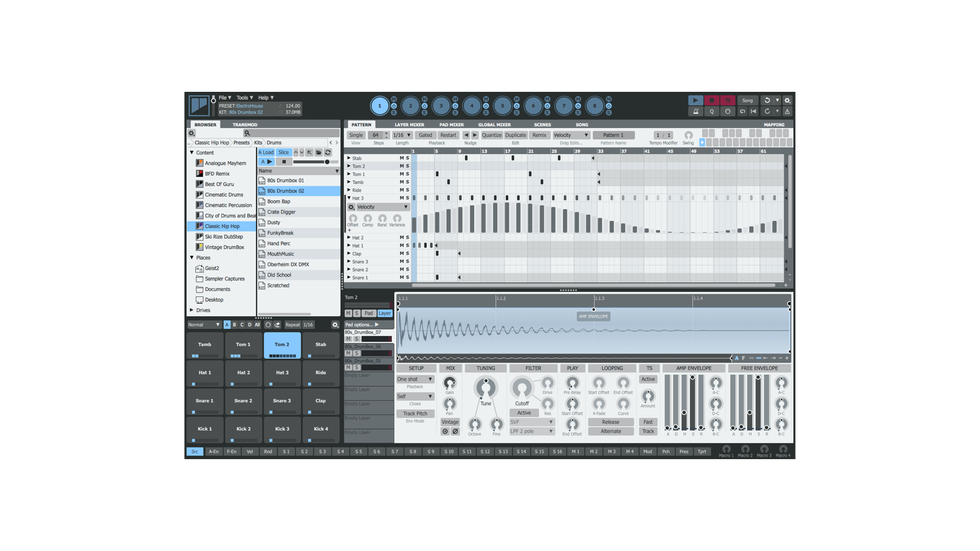980x551 pixels.
Task: Collapse the Hat 3 track
Action: click(x=349, y=198)
